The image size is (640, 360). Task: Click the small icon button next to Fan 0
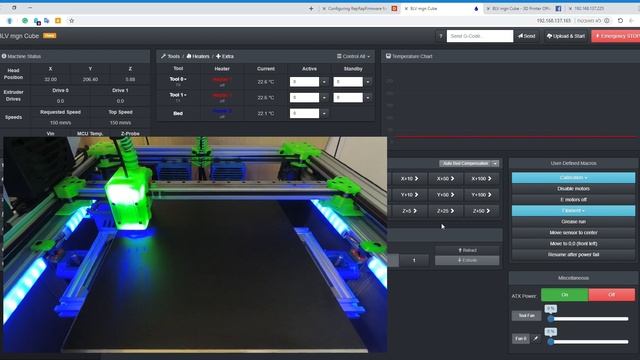[x=536, y=338]
